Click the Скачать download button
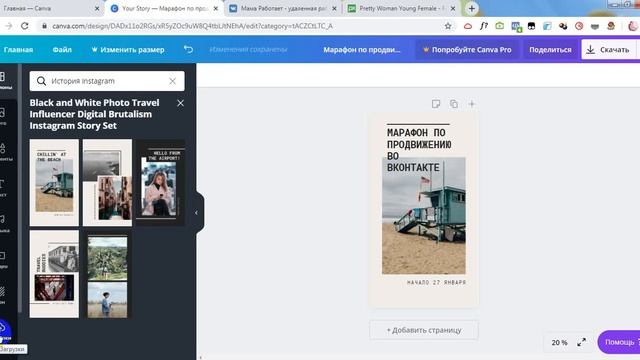The width and height of the screenshot is (640, 360). point(609,49)
